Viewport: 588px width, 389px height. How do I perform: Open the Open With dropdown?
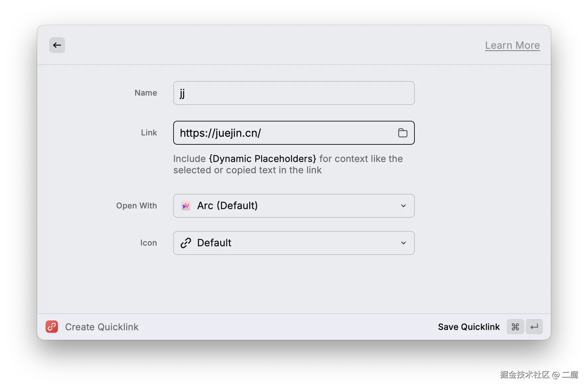(294, 206)
